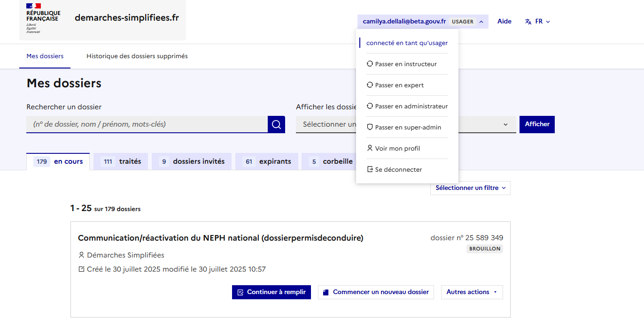Click the language translation icon
Viewport: 644px width, 326px height.
tap(528, 22)
